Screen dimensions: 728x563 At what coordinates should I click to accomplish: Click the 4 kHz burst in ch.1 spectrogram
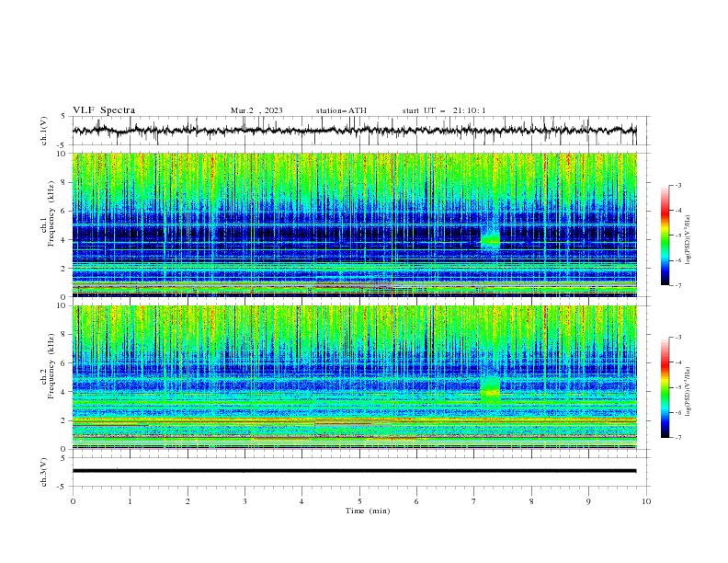point(490,241)
